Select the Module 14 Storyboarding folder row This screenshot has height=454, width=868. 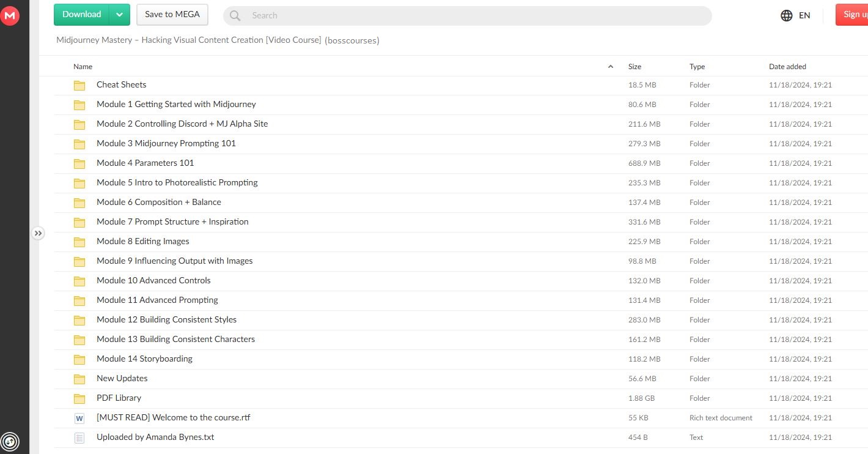[x=144, y=359]
